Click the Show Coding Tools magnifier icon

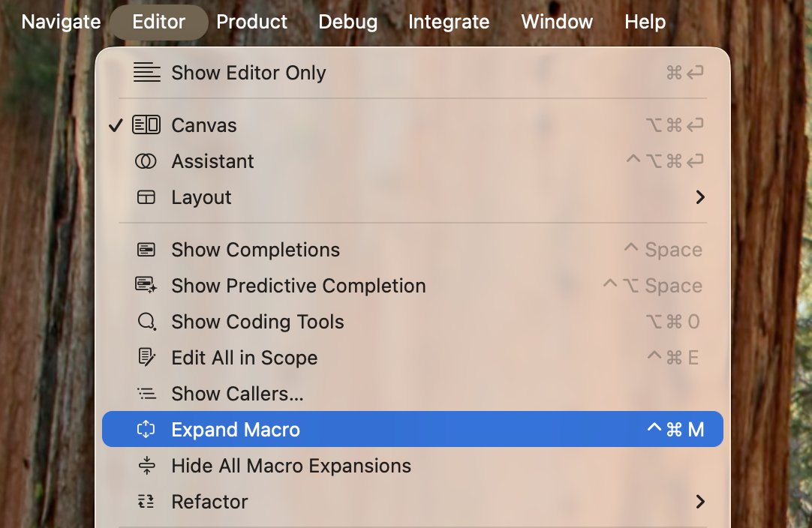(146, 322)
